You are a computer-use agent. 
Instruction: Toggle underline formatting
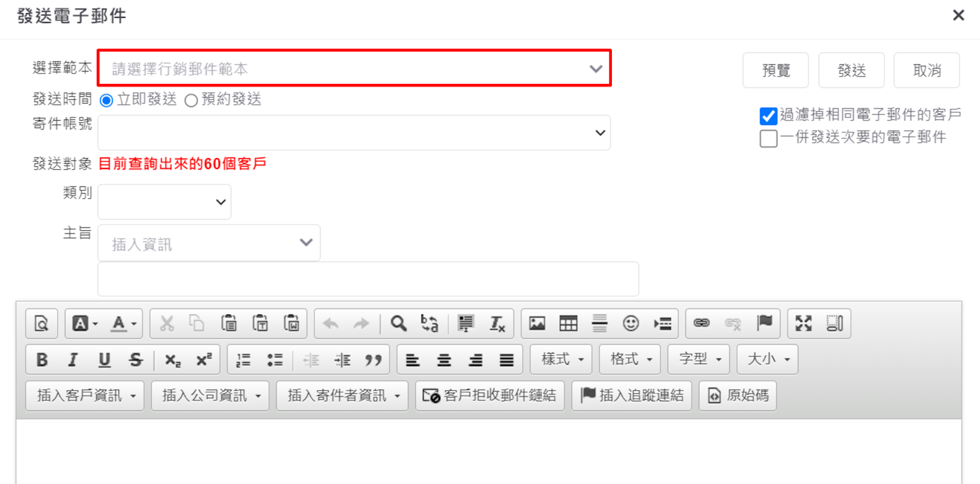104,360
